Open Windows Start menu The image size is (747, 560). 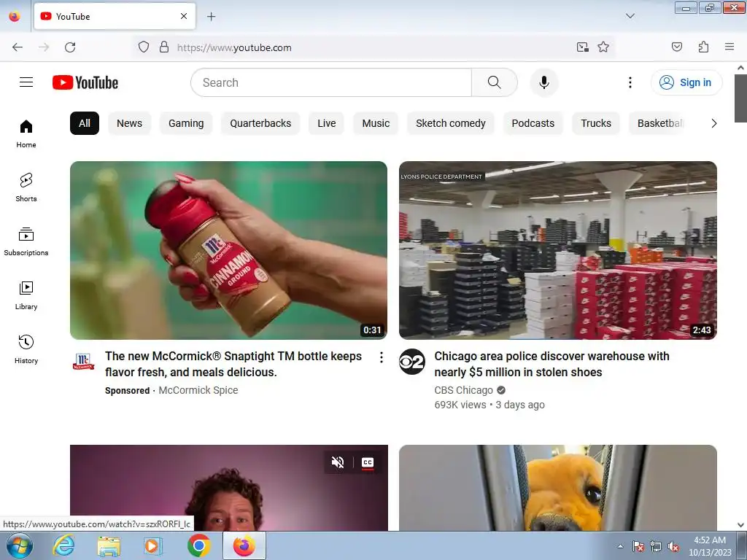click(x=20, y=545)
